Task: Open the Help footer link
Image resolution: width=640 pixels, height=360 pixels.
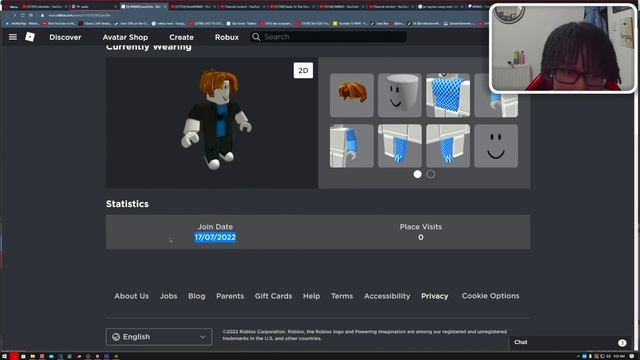Action: tap(311, 296)
